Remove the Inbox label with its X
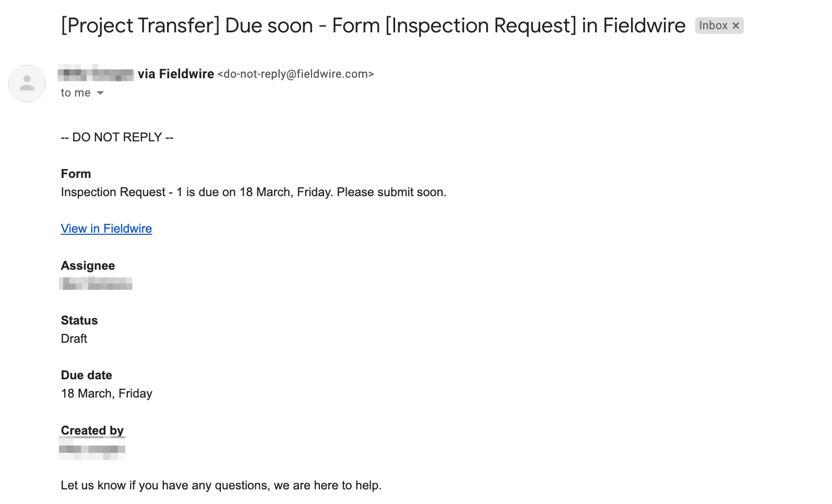 click(x=736, y=26)
